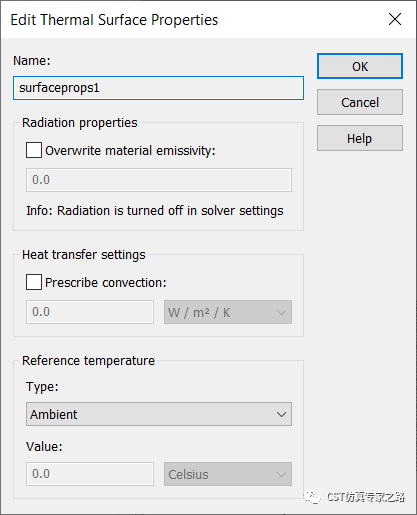Enable the Overwrite material emissivity checkbox
Image resolution: width=417 pixels, height=515 pixels.
34,150
